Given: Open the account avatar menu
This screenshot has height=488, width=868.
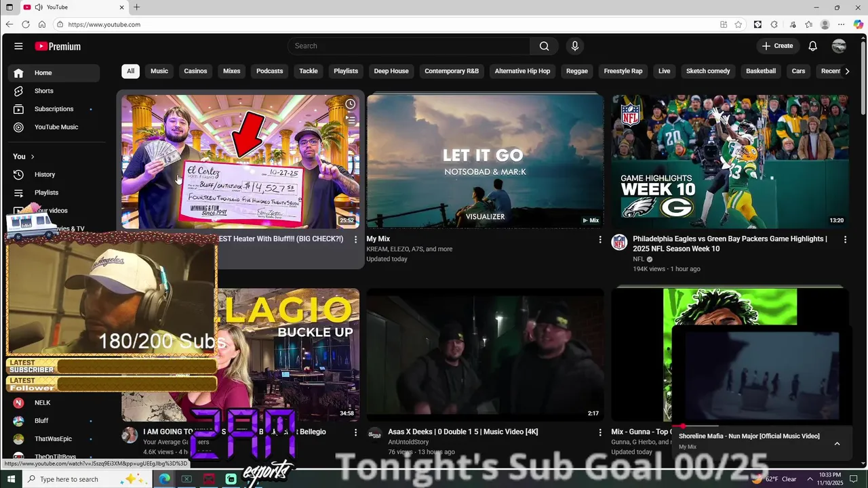Looking at the screenshot, I should point(839,46).
